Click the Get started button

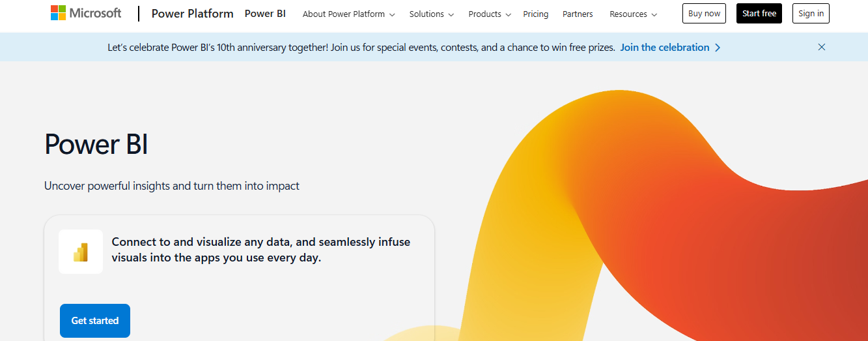pyautogui.click(x=95, y=321)
